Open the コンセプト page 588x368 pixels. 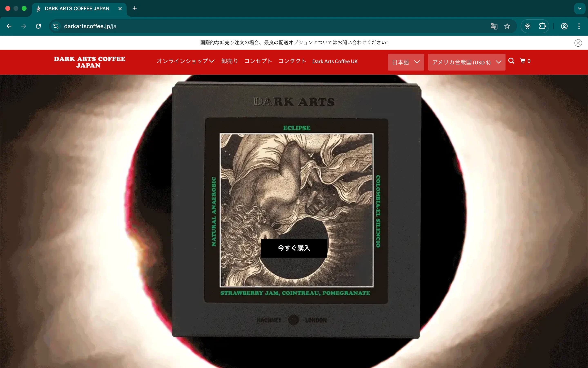click(258, 61)
